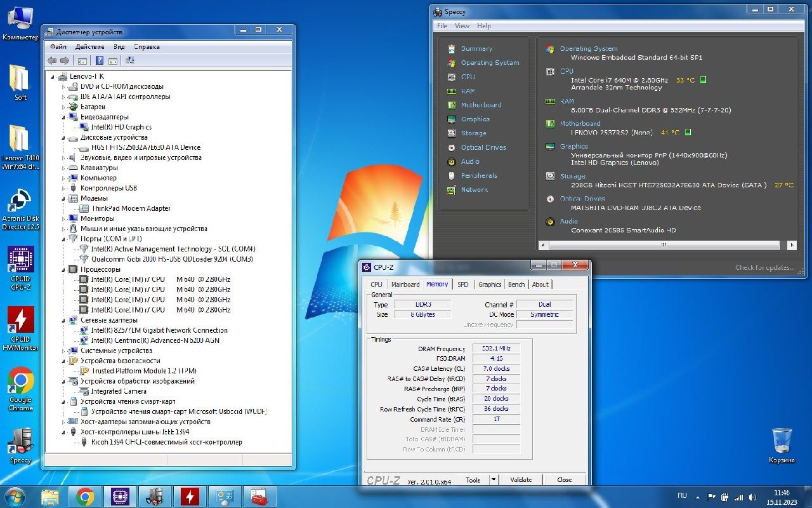Open File menu in Speccy
Image resolution: width=812 pixels, height=508 pixels.
point(442,26)
